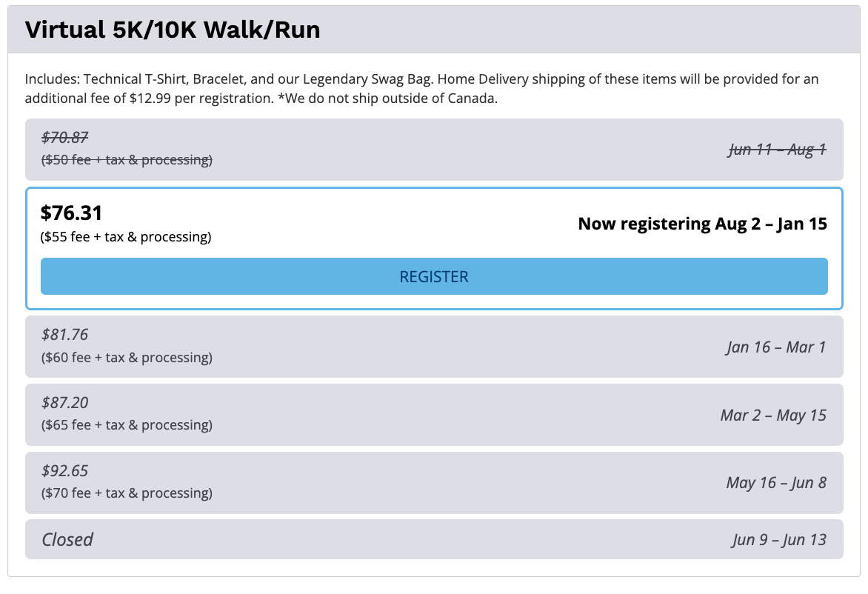The image size is (868, 594).
Task: Click the Mar 2 – May 15 date range
Action: coord(772,415)
